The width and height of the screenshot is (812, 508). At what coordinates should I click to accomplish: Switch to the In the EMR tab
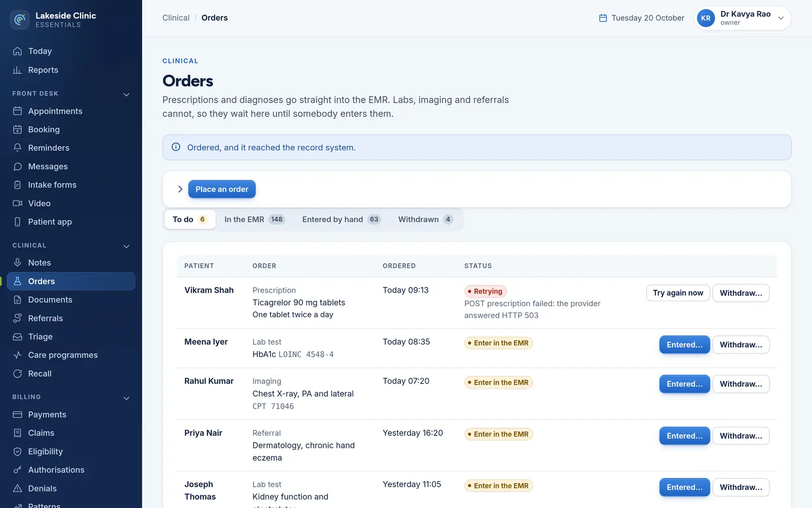[254, 219]
